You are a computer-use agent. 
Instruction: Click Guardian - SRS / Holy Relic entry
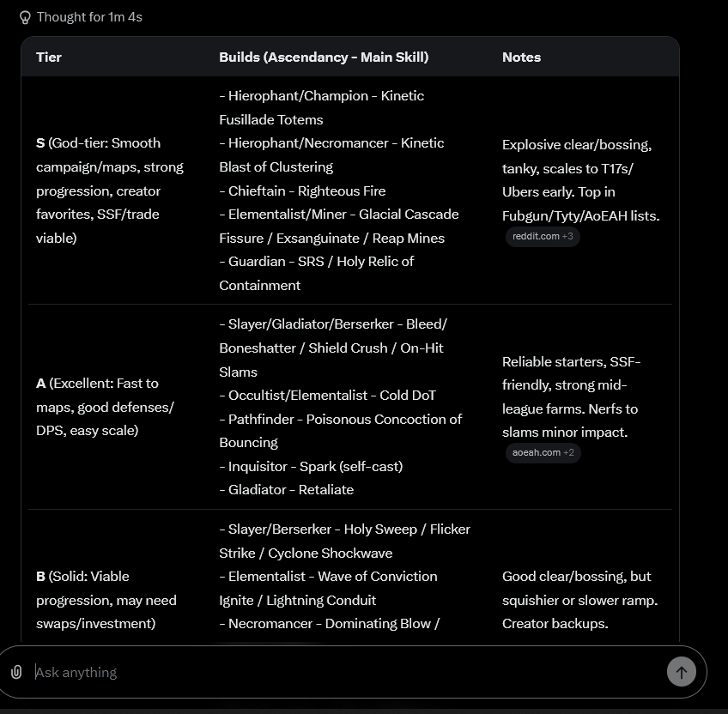tap(316, 274)
